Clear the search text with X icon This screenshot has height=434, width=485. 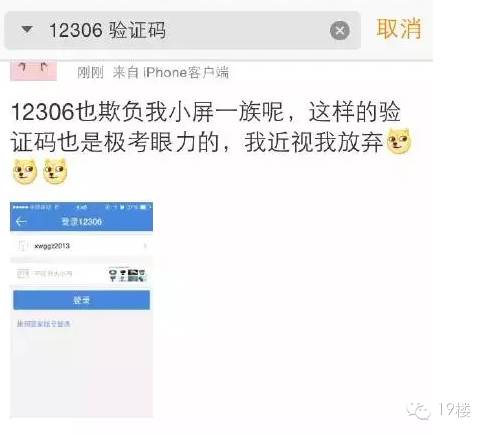tap(340, 31)
